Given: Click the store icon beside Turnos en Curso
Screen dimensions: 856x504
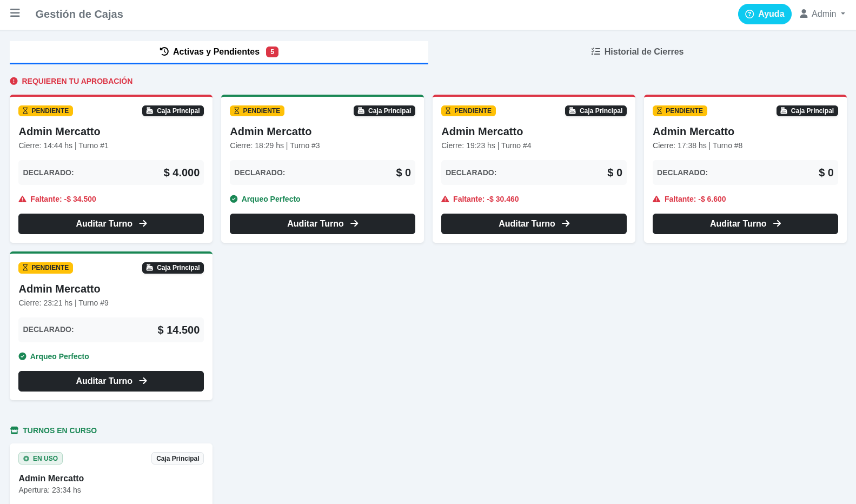Looking at the screenshot, I should pyautogui.click(x=15, y=430).
